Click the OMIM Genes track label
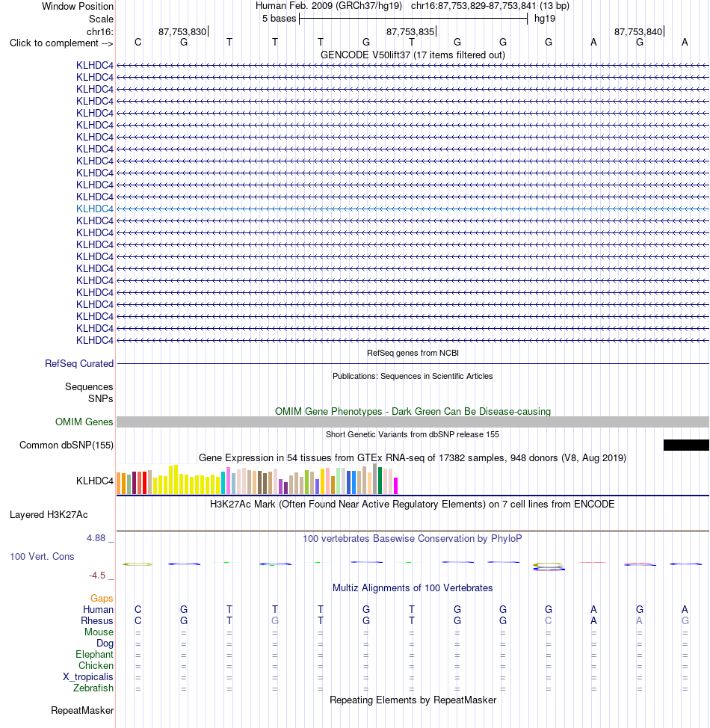The width and height of the screenshot is (710, 728). pyautogui.click(x=84, y=422)
